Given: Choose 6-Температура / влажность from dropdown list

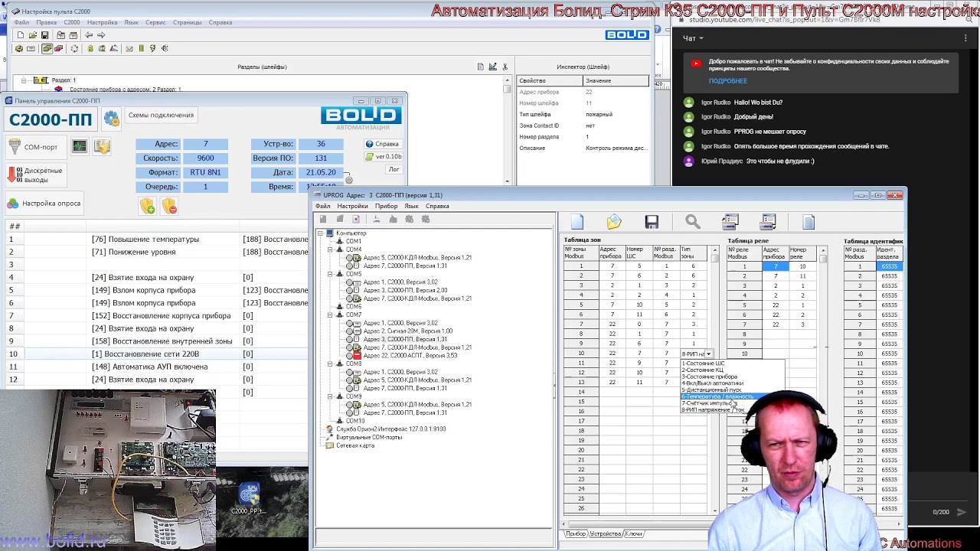Looking at the screenshot, I should 717,397.
